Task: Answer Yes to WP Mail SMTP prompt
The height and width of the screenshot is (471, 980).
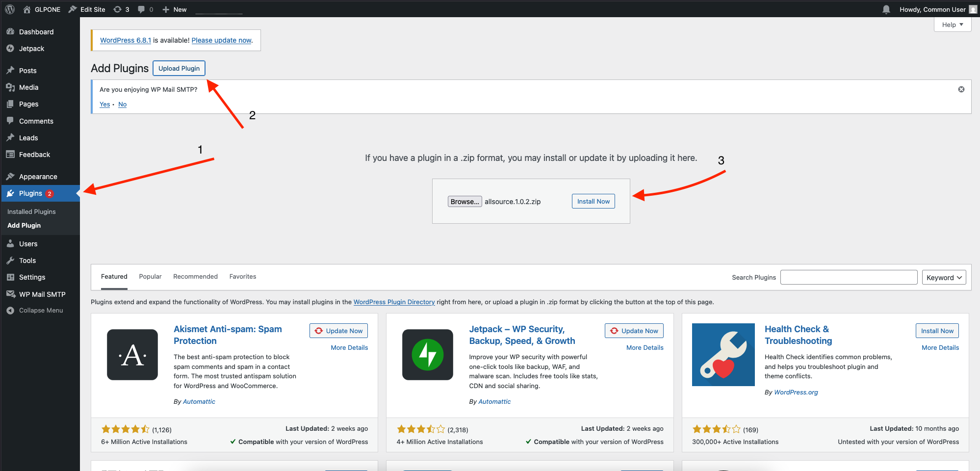Action: point(104,105)
